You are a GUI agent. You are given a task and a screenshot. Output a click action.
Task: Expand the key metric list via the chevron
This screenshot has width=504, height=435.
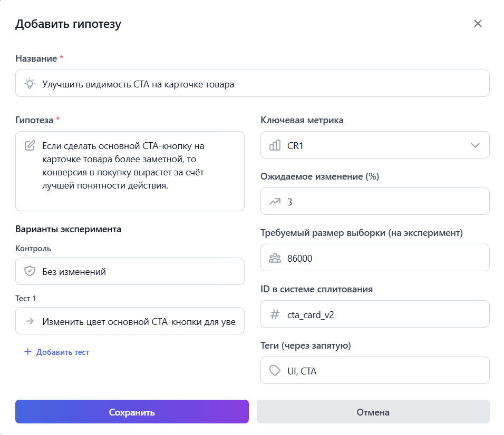[x=476, y=145]
